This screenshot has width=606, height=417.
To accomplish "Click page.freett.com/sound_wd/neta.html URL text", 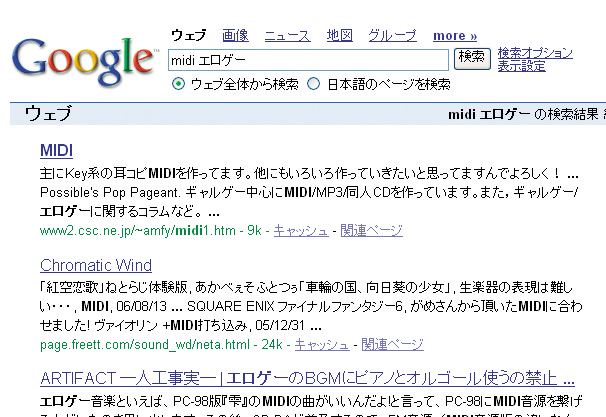I will (x=145, y=344).
